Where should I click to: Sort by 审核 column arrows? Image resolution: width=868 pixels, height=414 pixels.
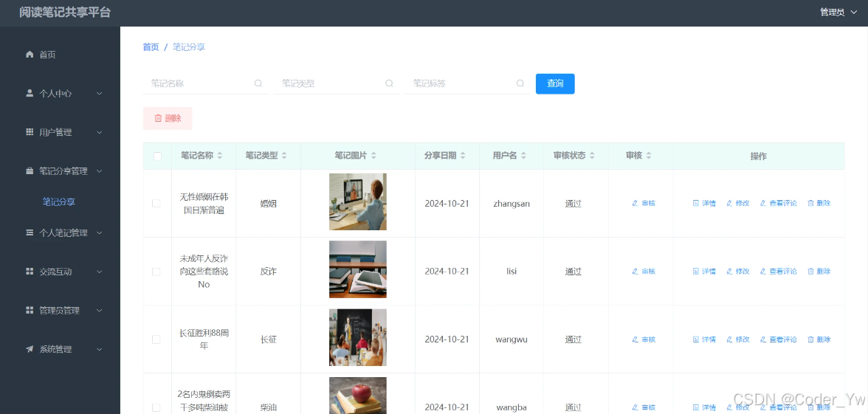coord(648,156)
